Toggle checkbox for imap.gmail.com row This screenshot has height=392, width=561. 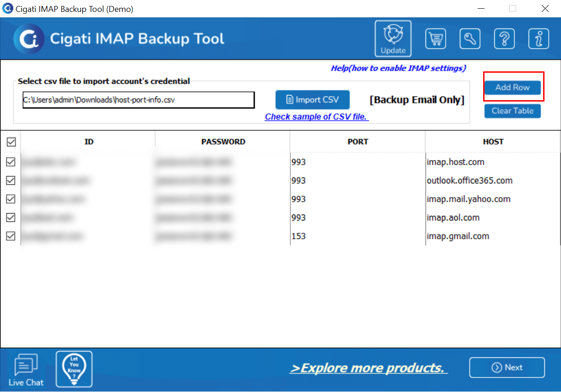tap(11, 236)
